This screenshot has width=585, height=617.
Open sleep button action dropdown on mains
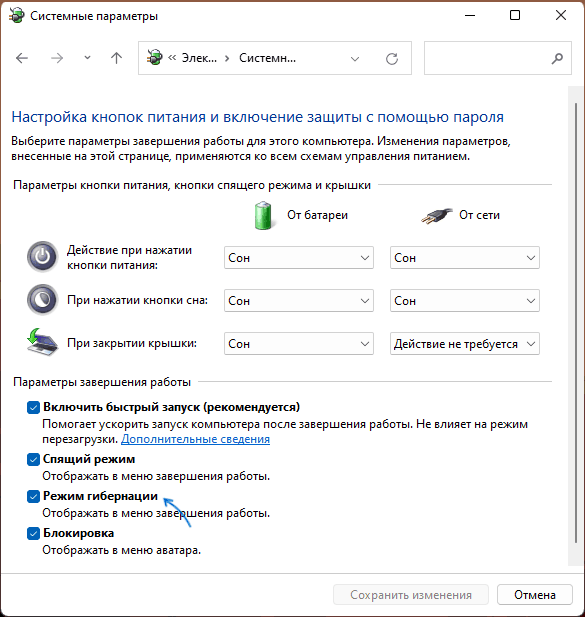coord(465,301)
